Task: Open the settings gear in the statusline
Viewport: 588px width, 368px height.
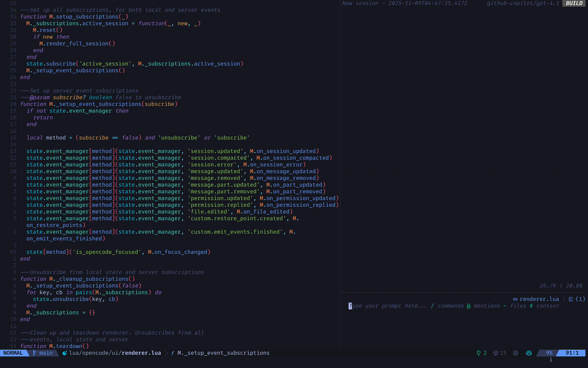Action: pos(516,353)
